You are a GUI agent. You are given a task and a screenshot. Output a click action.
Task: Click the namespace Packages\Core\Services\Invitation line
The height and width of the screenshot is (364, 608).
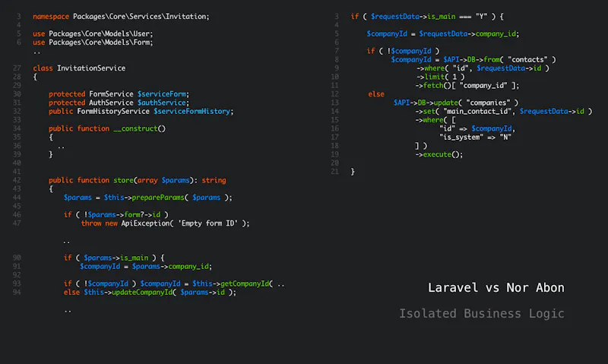pyautogui.click(x=121, y=17)
